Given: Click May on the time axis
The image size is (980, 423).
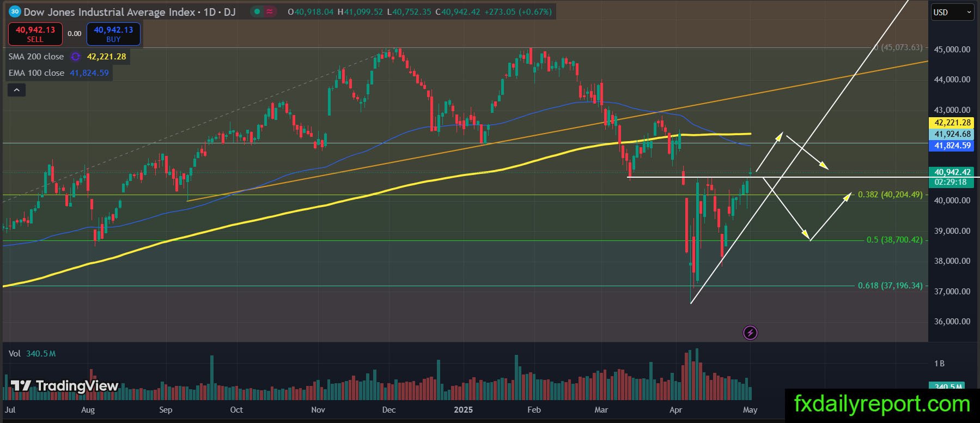Looking at the screenshot, I should point(750,410).
